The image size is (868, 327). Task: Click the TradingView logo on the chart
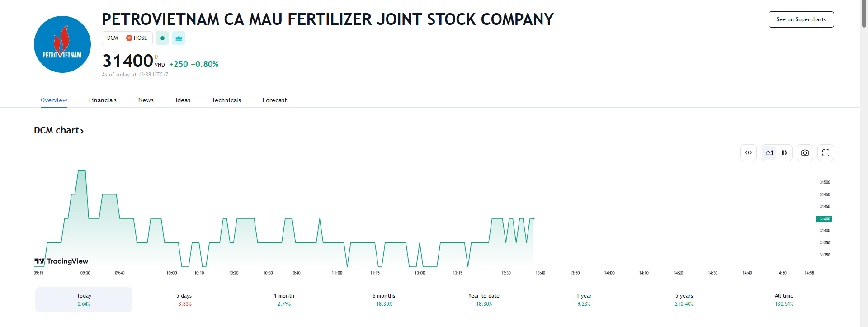[61, 261]
